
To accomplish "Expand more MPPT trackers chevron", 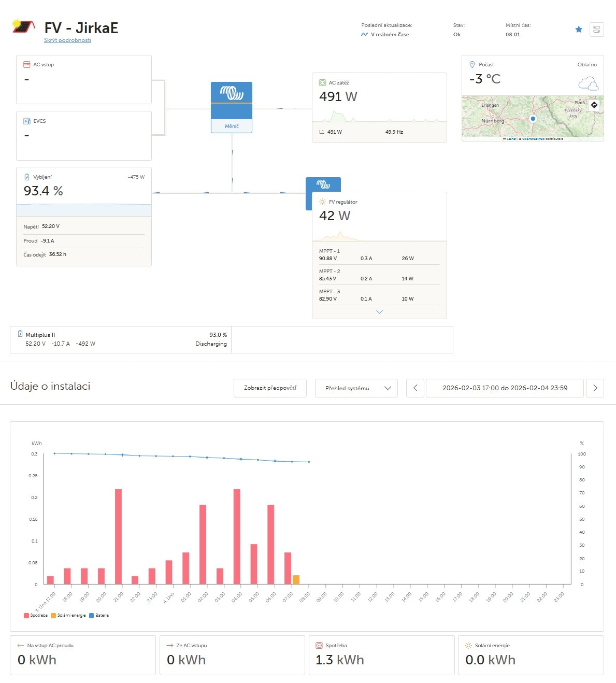I will (x=379, y=312).
